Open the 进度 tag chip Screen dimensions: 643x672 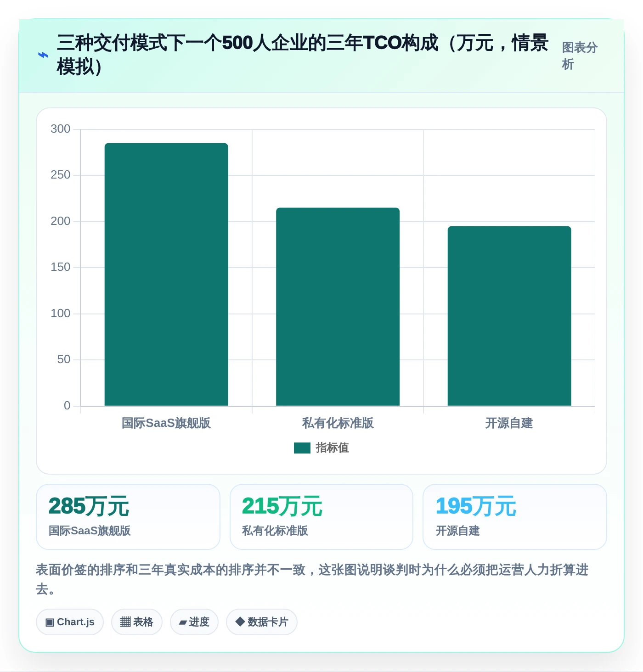(x=194, y=622)
